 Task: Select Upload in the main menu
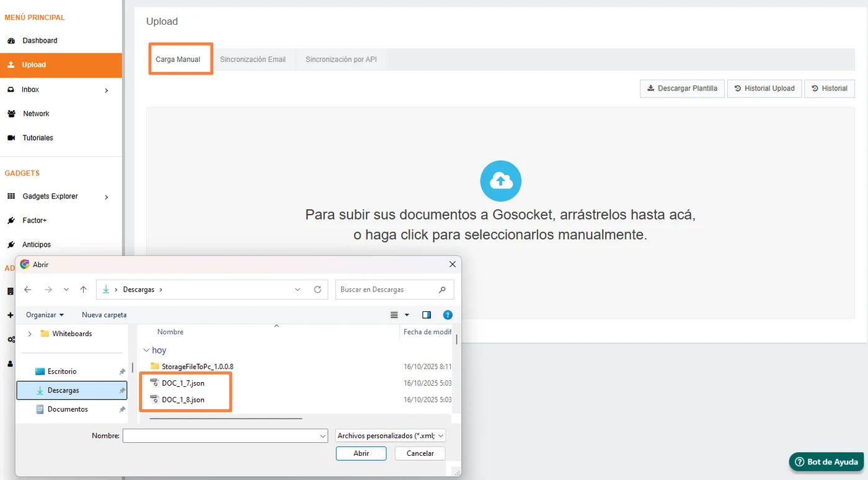61,65
